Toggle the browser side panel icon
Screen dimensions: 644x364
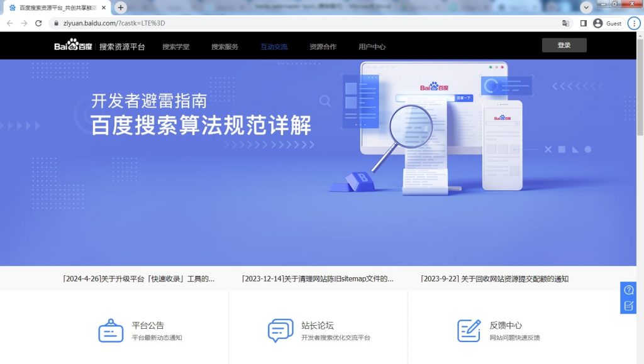point(582,23)
